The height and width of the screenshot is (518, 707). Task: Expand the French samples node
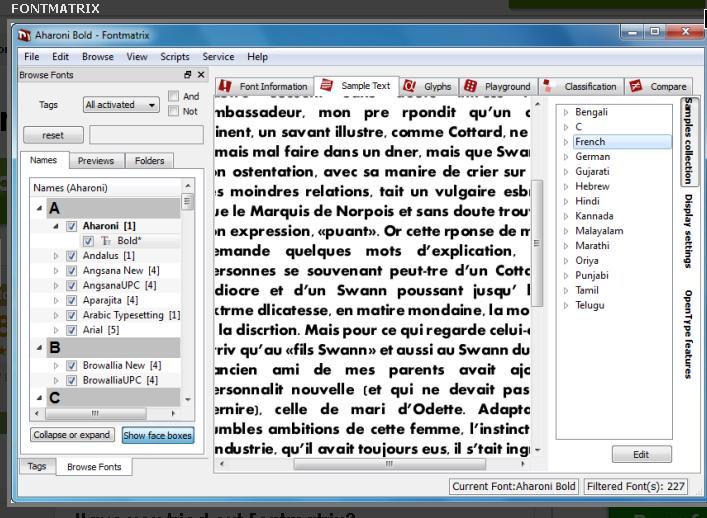(x=566, y=142)
